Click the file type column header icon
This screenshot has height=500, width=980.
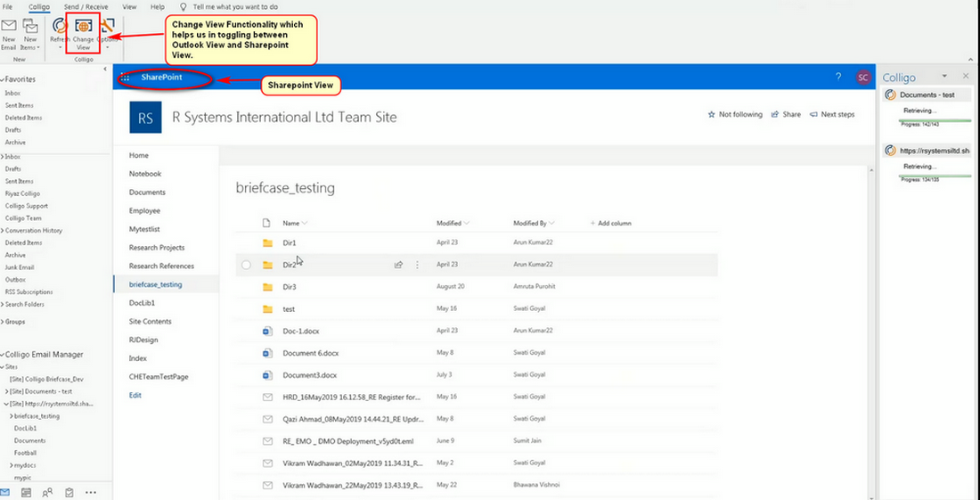[267, 223]
